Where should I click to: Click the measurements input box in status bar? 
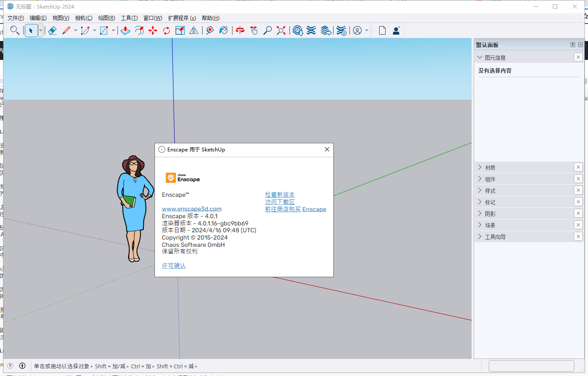tap(531, 366)
